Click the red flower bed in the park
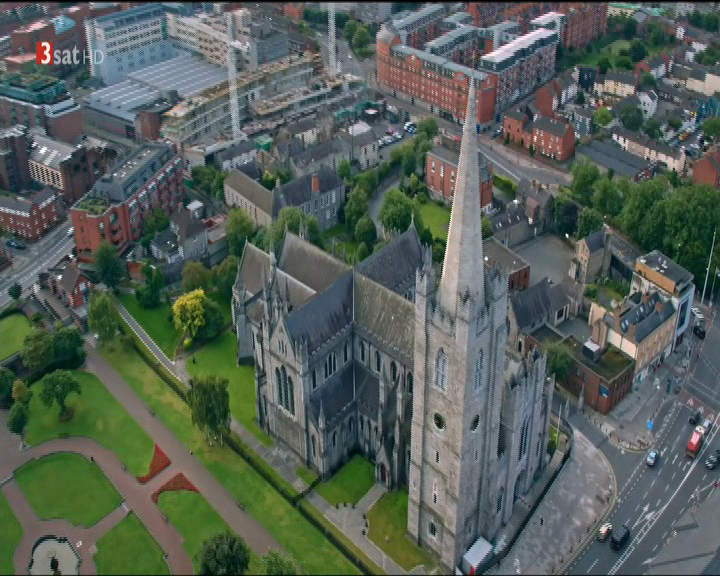 coord(155,464)
